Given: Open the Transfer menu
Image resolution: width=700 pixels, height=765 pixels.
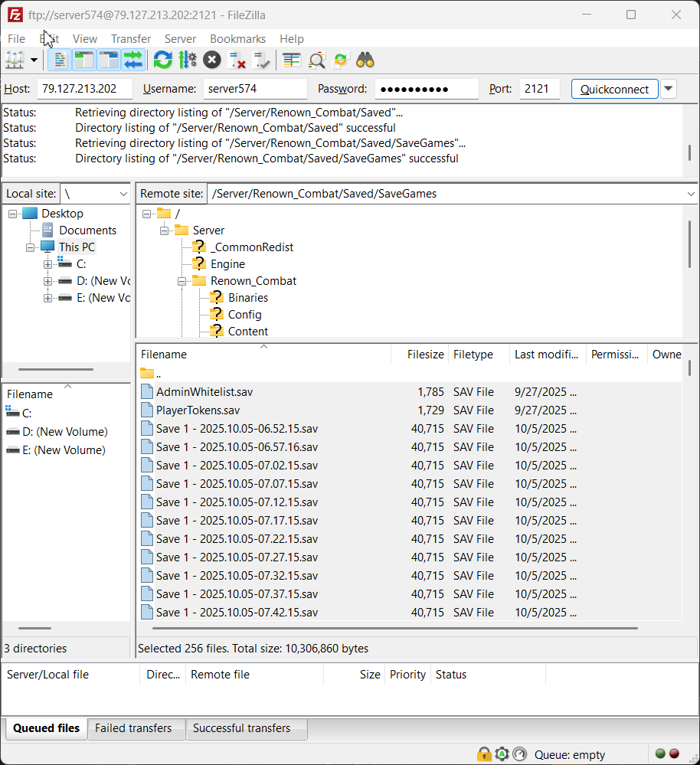Looking at the screenshot, I should pyautogui.click(x=130, y=39).
